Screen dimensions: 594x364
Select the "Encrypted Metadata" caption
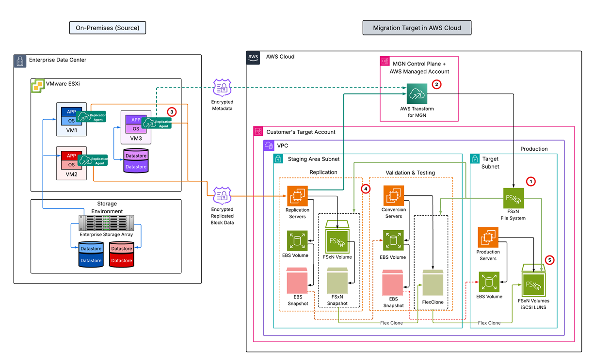pyautogui.click(x=222, y=105)
